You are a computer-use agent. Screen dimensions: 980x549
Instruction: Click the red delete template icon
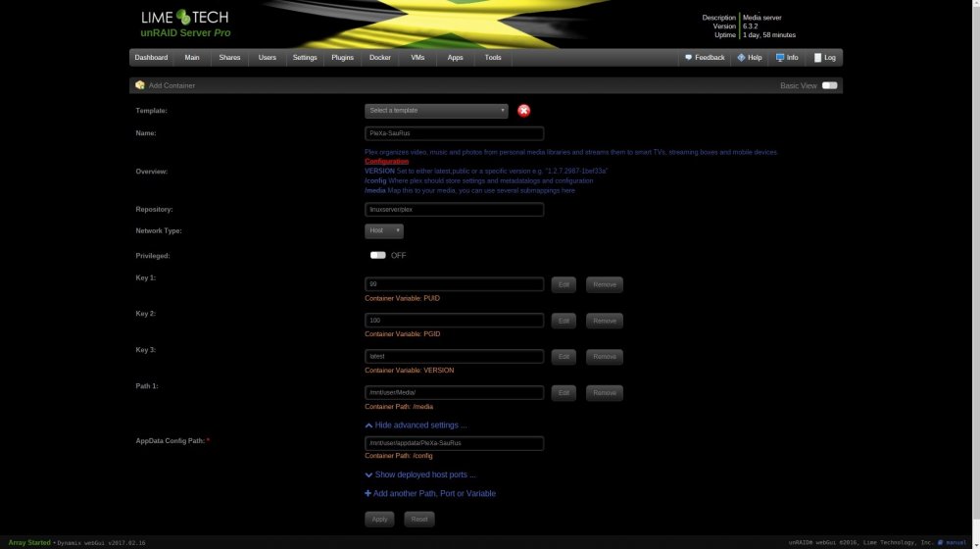pyautogui.click(x=523, y=111)
